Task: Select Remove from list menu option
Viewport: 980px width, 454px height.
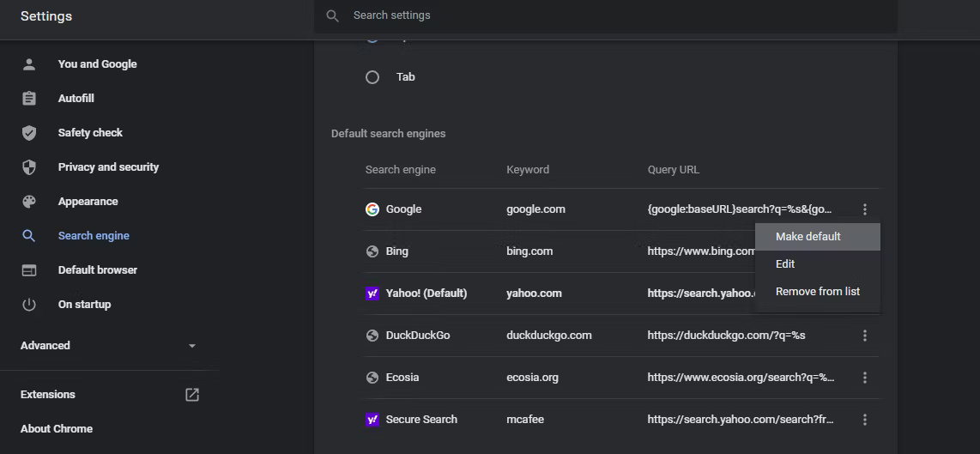Action: click(817, 292)
